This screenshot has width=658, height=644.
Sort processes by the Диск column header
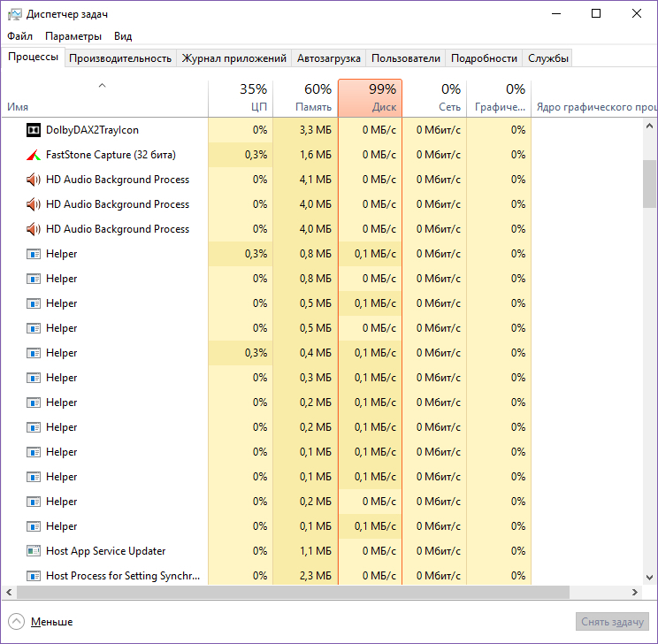click(370, 97)
